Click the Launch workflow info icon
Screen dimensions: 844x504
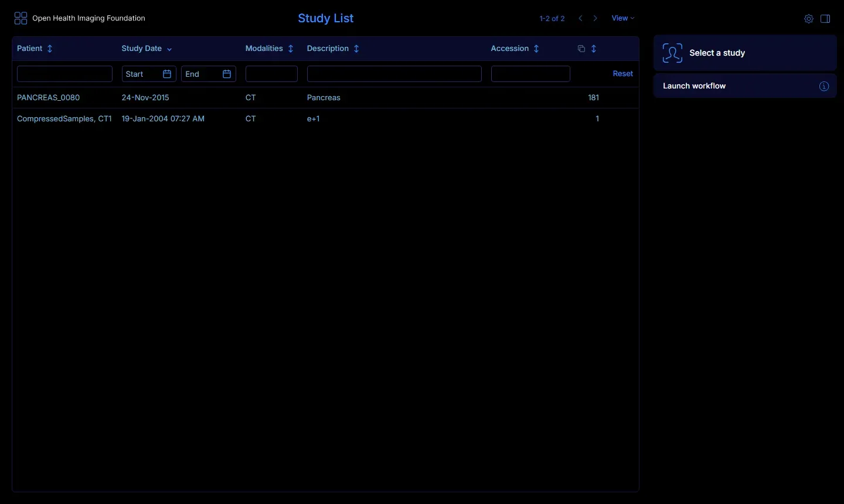coord(824,86)
